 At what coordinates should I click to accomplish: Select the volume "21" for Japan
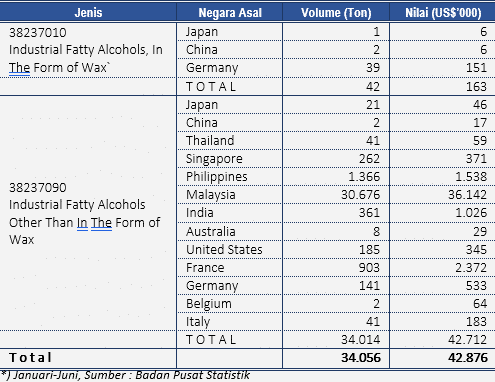(373, 105)
